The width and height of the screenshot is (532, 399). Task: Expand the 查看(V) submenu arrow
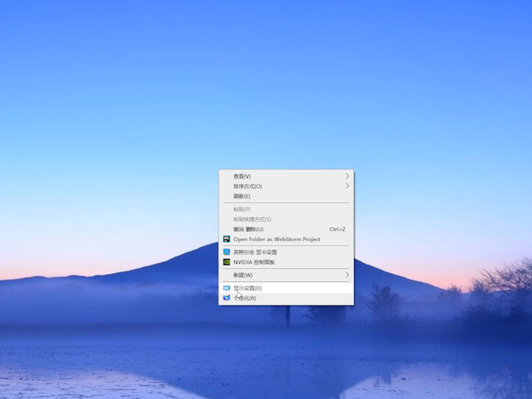(x=347, y=176)
